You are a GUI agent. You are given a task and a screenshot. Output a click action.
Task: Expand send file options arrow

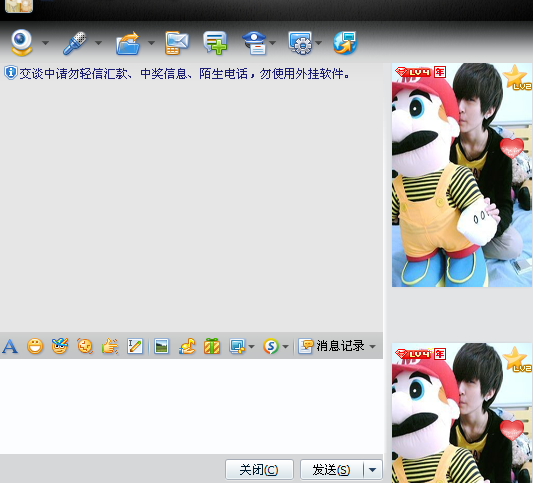pyautogui.click(x=151, y=43)
